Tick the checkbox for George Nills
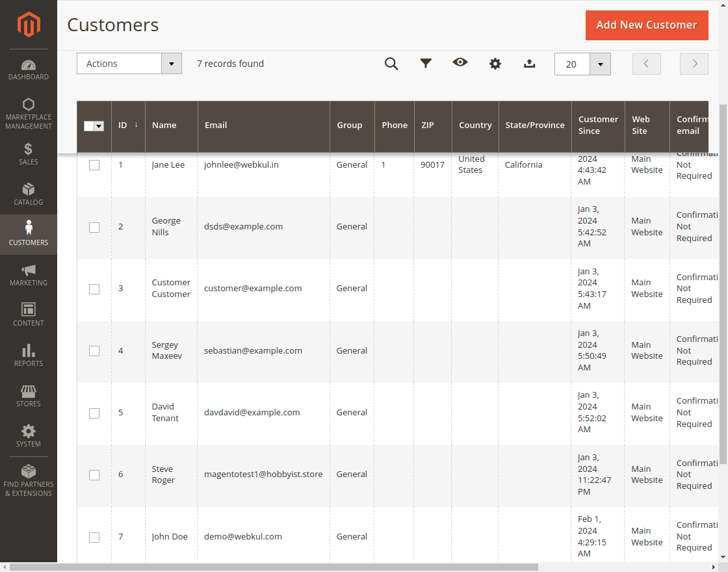Viewport: 728px width, 572px height. [94, 227]
